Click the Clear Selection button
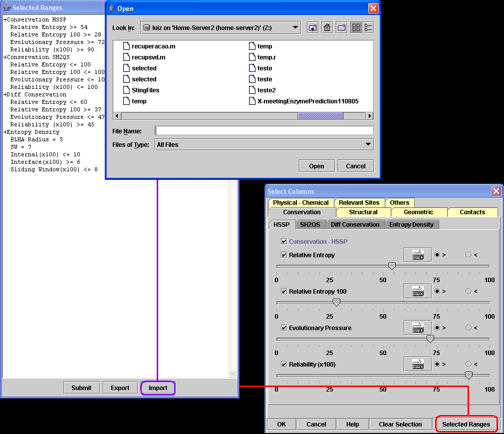The width and height of the screenshot is (504, 434). (400, 425)
